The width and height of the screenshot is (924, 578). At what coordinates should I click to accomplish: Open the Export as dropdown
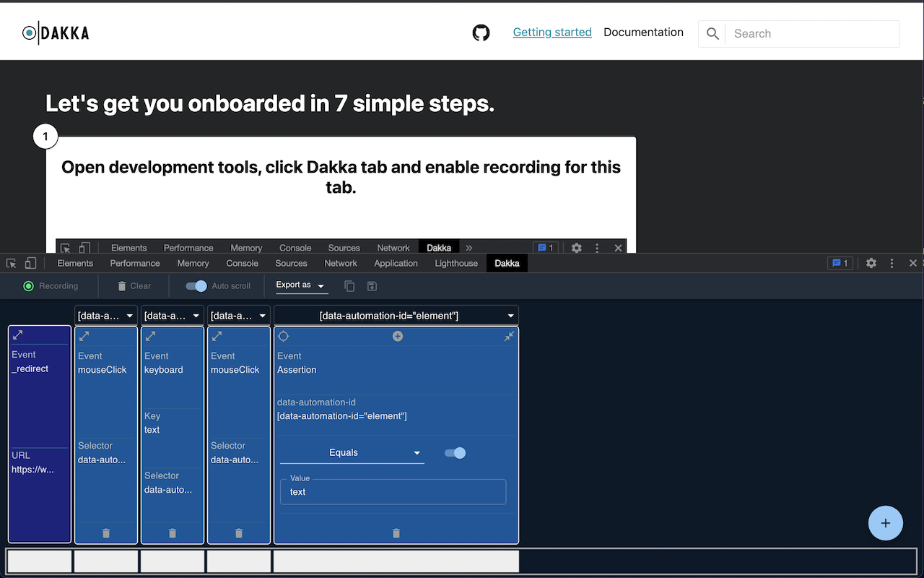coord(301,285)
